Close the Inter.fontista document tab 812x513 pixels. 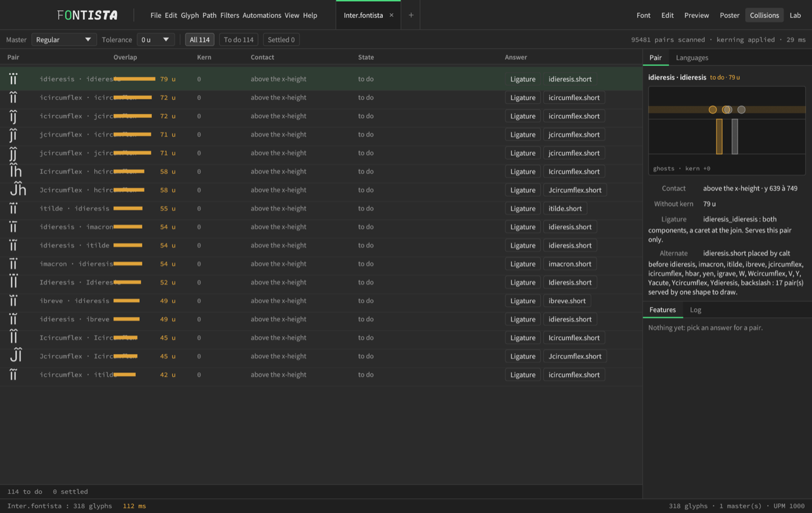[391, 15]
